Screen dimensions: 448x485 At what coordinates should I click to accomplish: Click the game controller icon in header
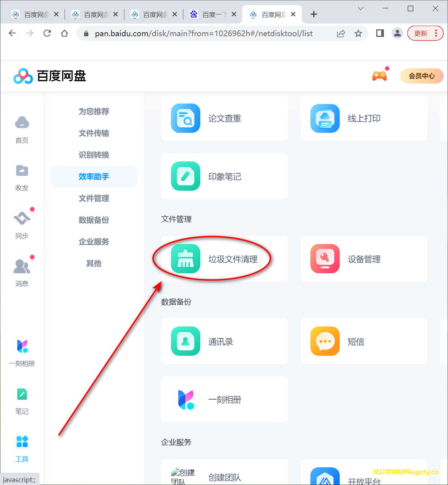(380, 76)
